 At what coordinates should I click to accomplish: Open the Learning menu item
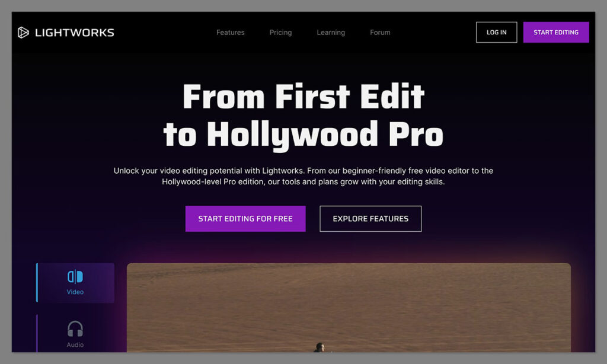pyautogui.click(x=331, y=33)
